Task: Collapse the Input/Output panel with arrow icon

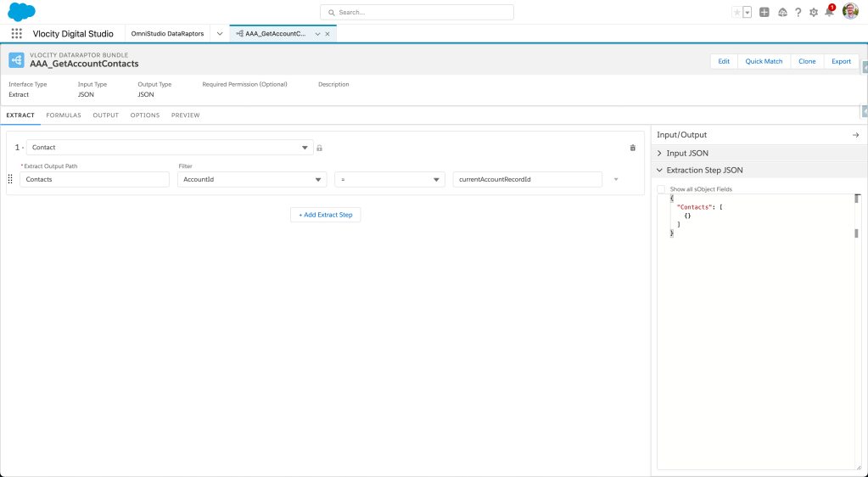Action: (x=855, y=135)
